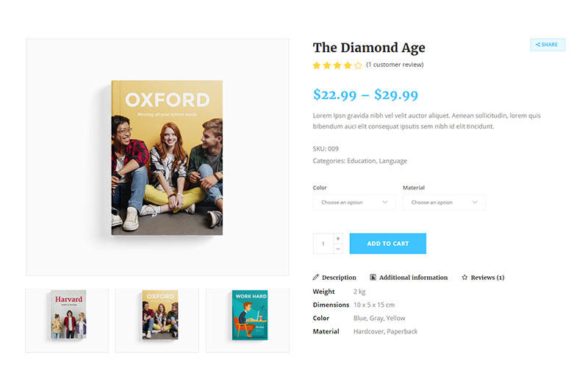Click the fifth empty rating star

358,65
